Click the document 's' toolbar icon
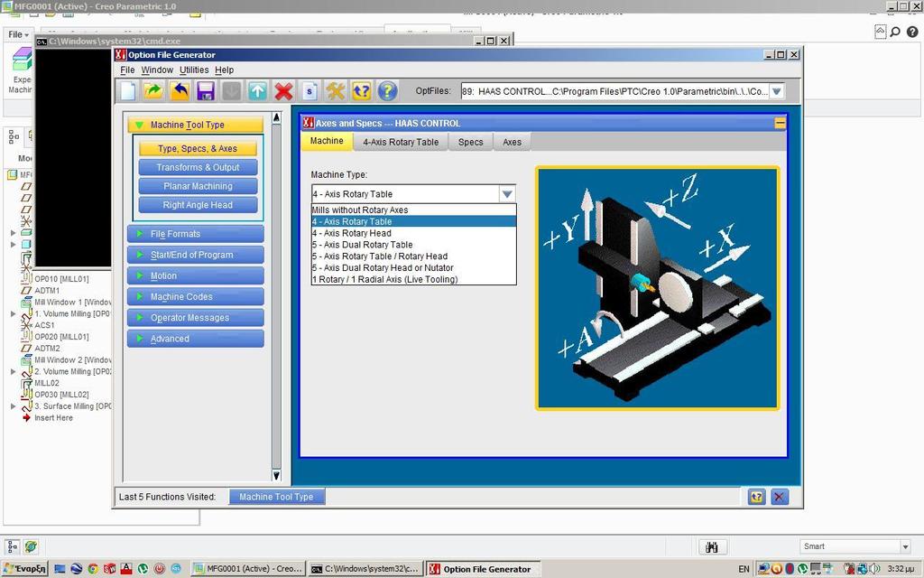 click(x=310, y=91)
